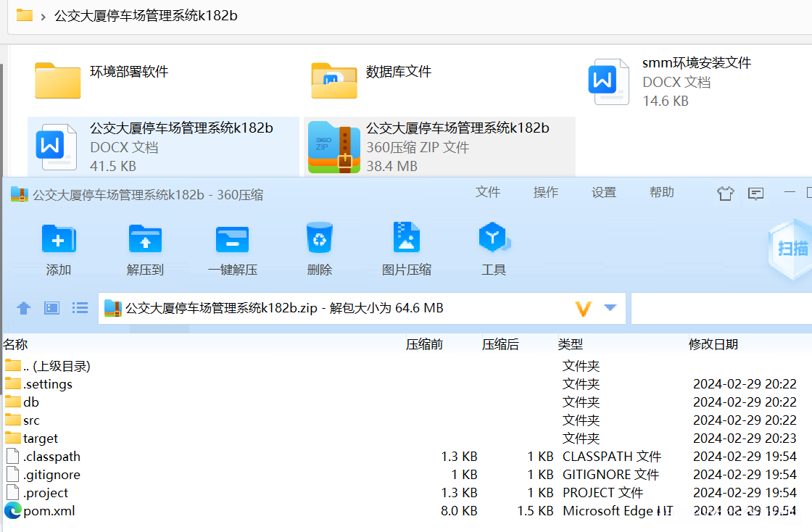812x532 pixels.
Task: Select the pom.xml file name
Action: pyautogui.click(x=49, y=511)
